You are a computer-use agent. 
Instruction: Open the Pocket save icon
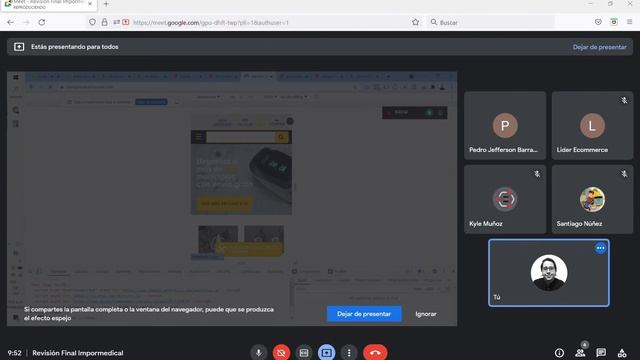click(598, 22)
